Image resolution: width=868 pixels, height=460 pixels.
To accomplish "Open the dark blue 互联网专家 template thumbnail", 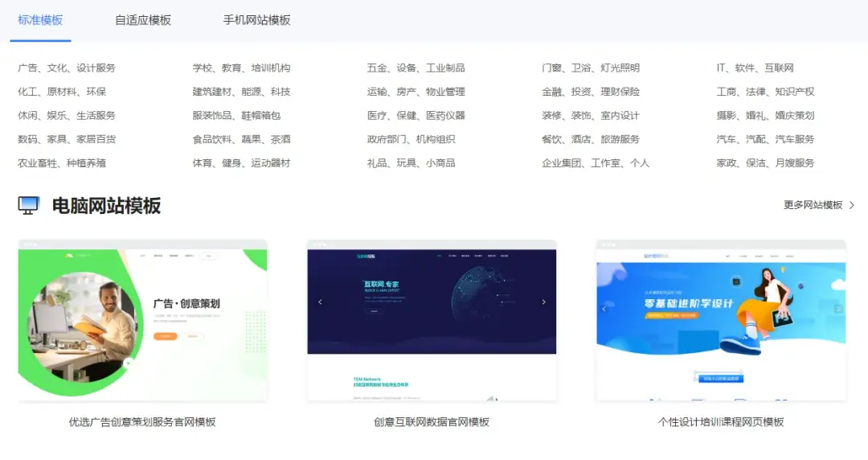I will (x=432, y=320).
